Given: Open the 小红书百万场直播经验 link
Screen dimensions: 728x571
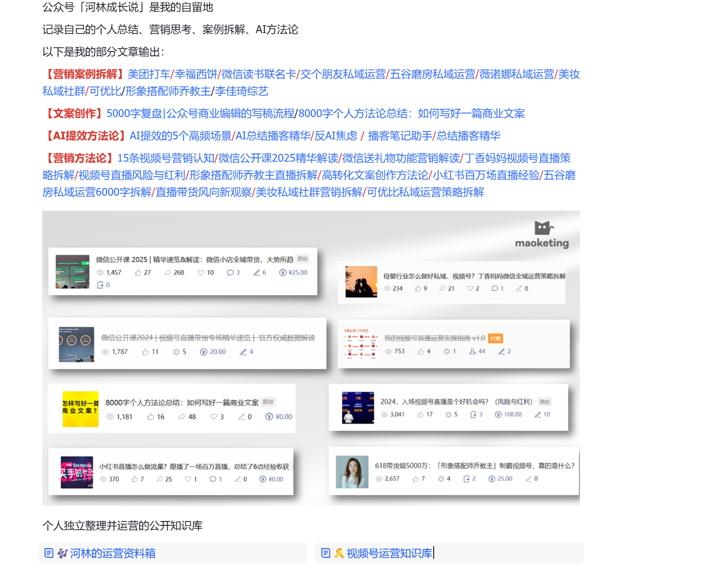Looking at the screenshot, I should point(486,175).
